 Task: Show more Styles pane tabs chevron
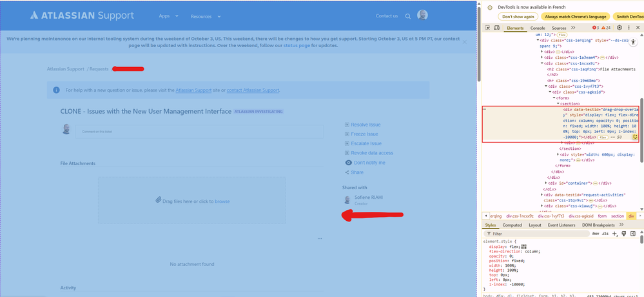coord(621,225)
